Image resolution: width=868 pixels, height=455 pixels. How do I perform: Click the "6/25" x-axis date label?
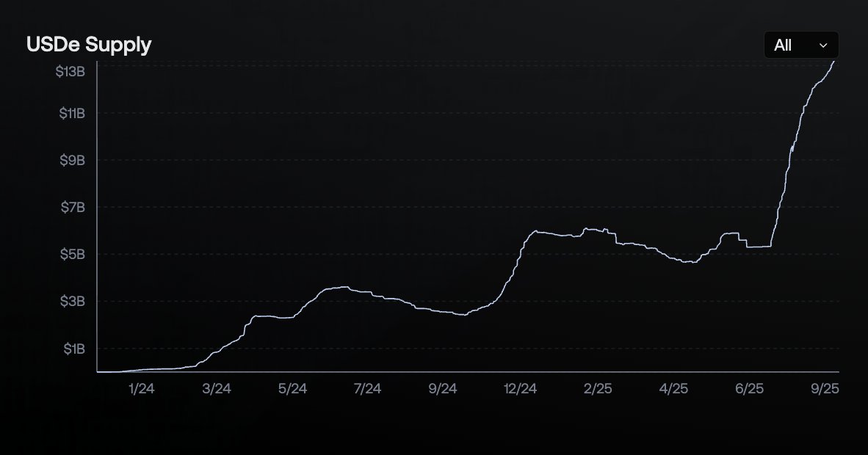[750, 388]
